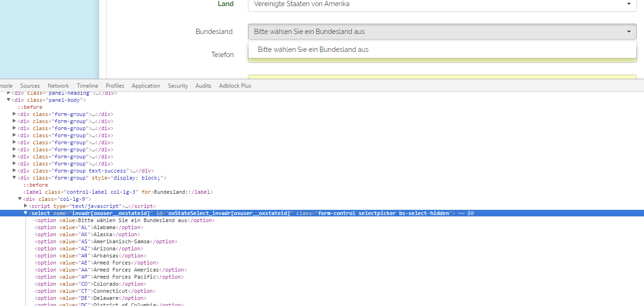The height and width of the screenshot is (306, 644).
Task: Switch to the Network tab
Action: pos(58,86)
